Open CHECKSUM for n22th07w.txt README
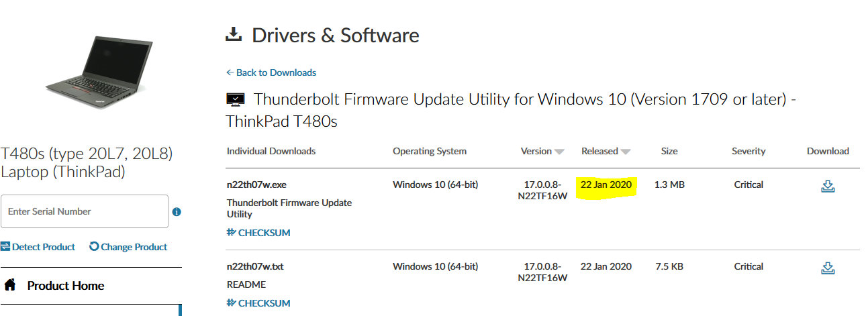 (x=258, y=303)
